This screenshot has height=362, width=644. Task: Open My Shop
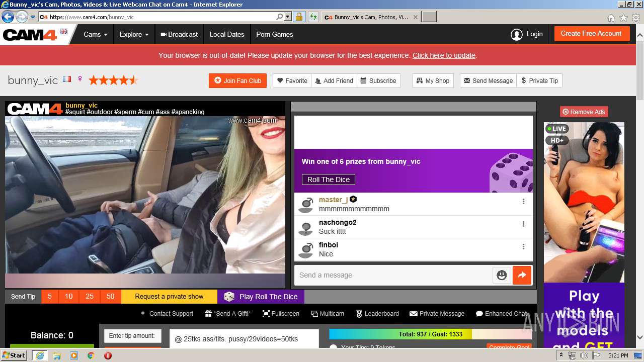[433, 80]
